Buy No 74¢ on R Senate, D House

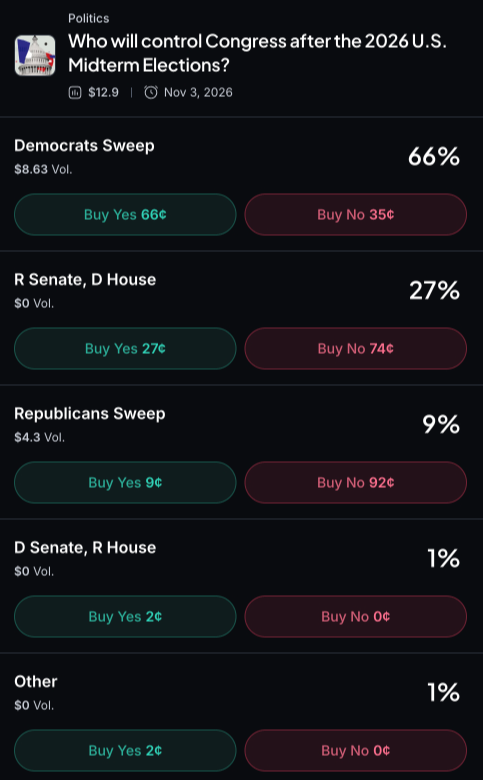pyautogui.click(x=356, y=348)
